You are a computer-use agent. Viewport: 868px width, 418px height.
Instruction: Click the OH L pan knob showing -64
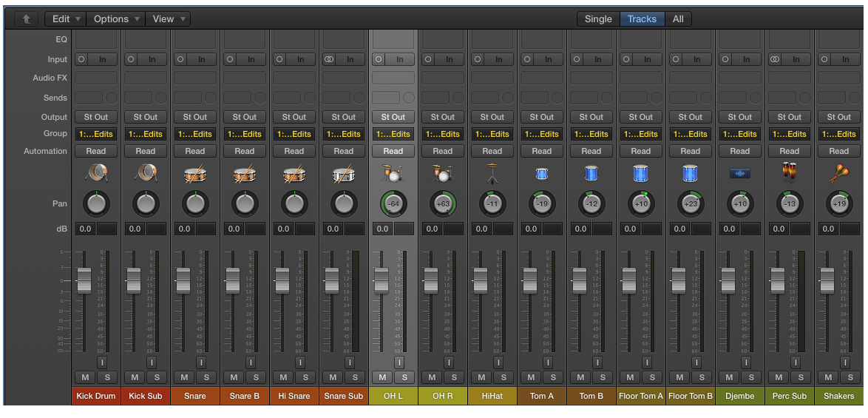393,204
